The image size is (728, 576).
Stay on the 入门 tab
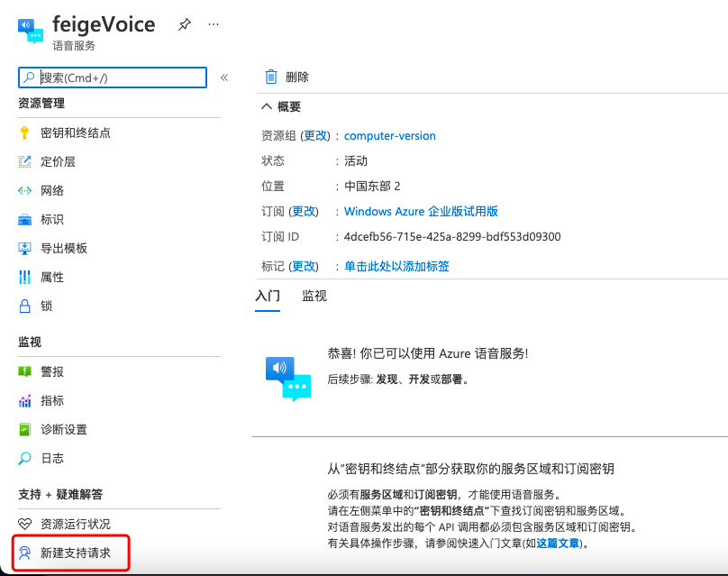point(268,295)
